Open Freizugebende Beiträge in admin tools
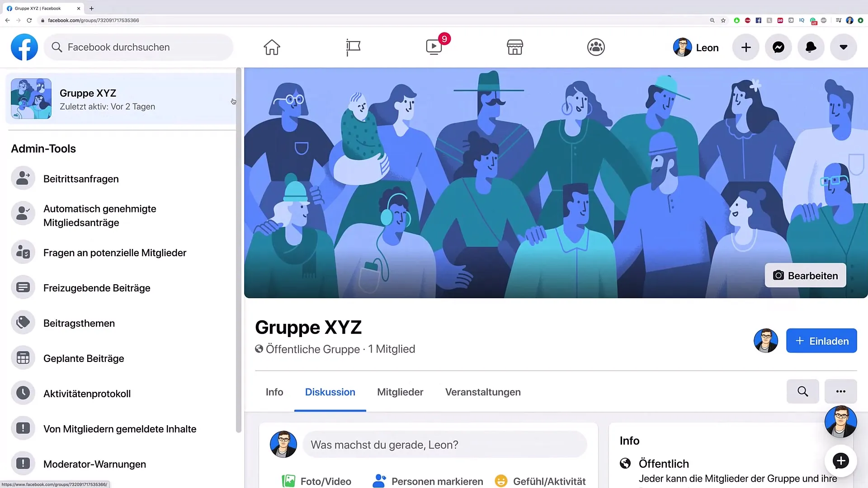This screenshot has width=868, height=488. tap(97, 288)
